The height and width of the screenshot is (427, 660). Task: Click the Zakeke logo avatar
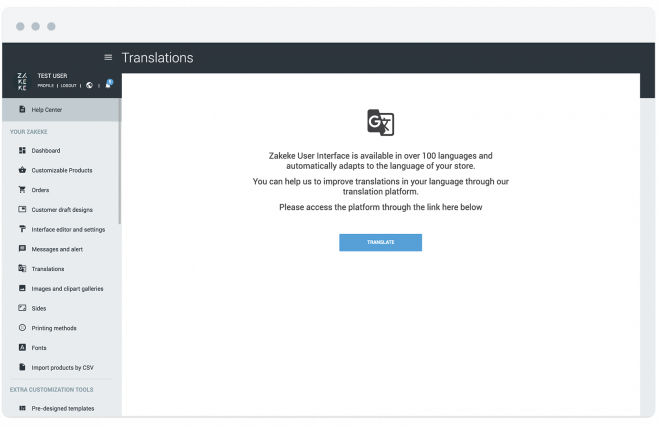pyautogui.click(x=22, y=81)
